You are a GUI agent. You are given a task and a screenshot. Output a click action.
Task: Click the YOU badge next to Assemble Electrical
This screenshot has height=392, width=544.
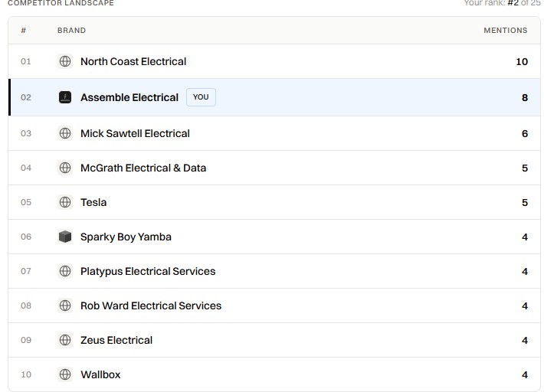coord(201,97)
